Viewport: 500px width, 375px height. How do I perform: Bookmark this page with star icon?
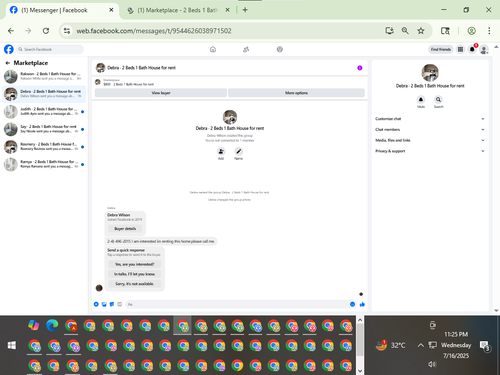421,31
